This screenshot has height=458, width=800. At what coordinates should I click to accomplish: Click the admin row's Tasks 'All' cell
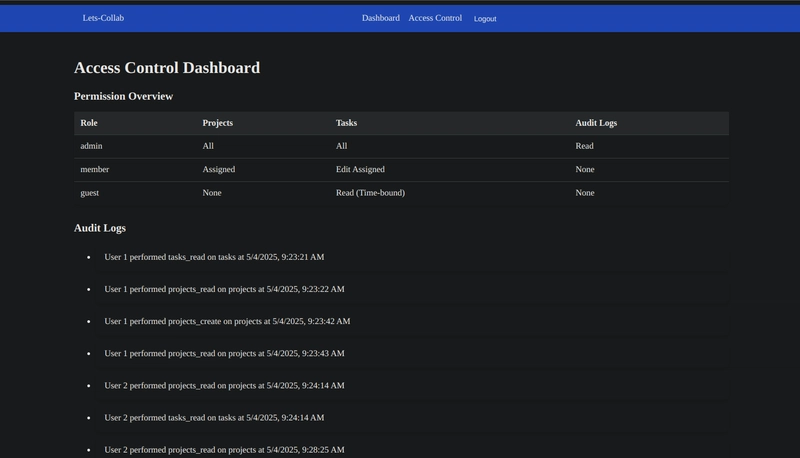click(x=341, y=146)
